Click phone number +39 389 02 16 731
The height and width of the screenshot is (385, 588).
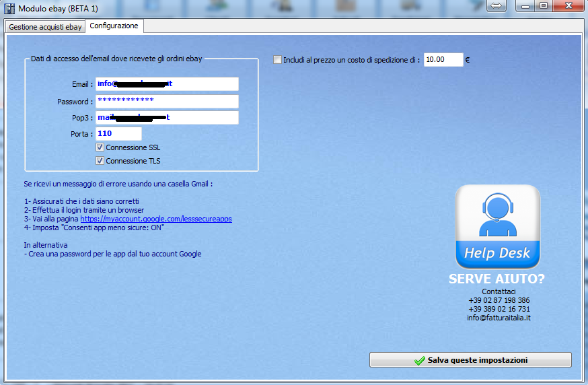499,309
